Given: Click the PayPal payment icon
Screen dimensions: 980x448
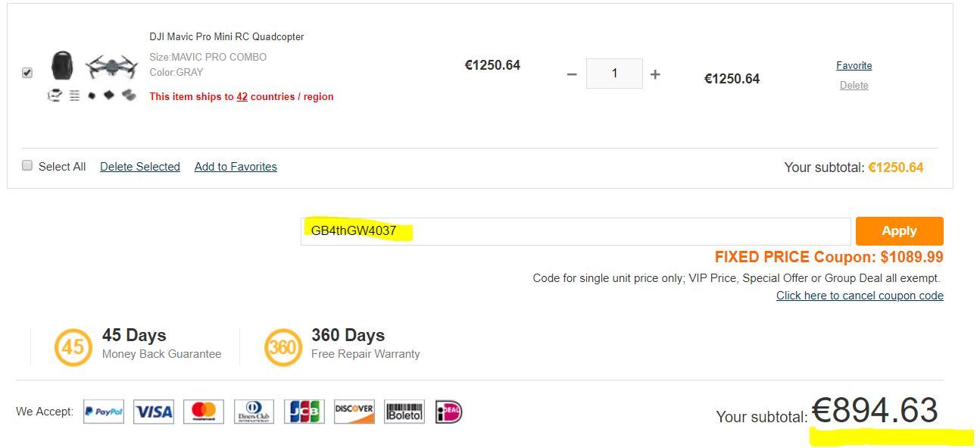Looking at the screenshot, I should tap(104, 412).
